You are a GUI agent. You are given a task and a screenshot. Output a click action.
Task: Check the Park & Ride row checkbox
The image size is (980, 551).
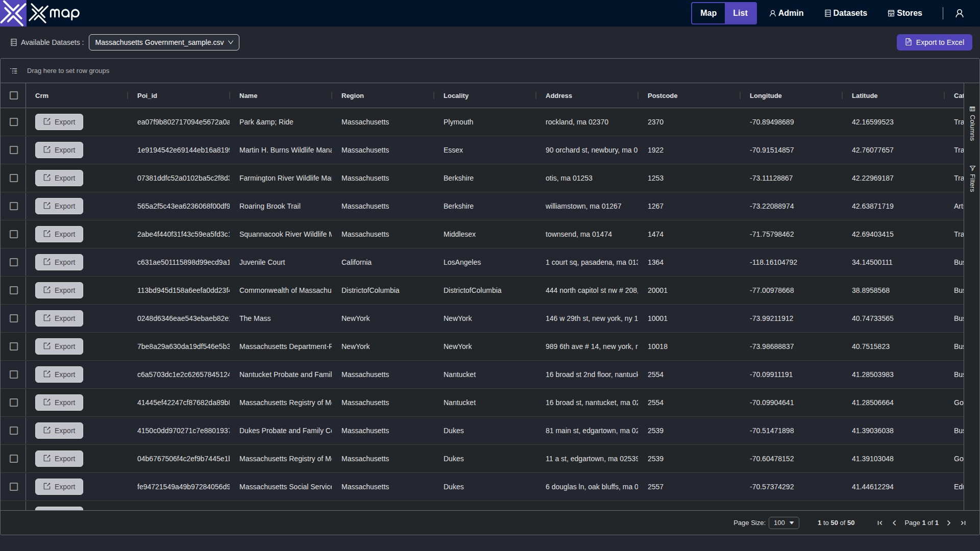coord(14,122)
